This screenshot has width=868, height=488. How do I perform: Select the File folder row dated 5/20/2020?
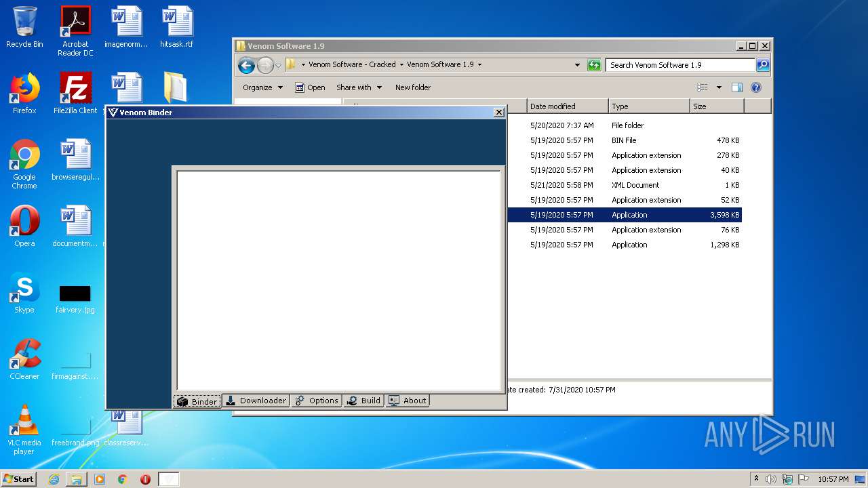tap(625, 125)
